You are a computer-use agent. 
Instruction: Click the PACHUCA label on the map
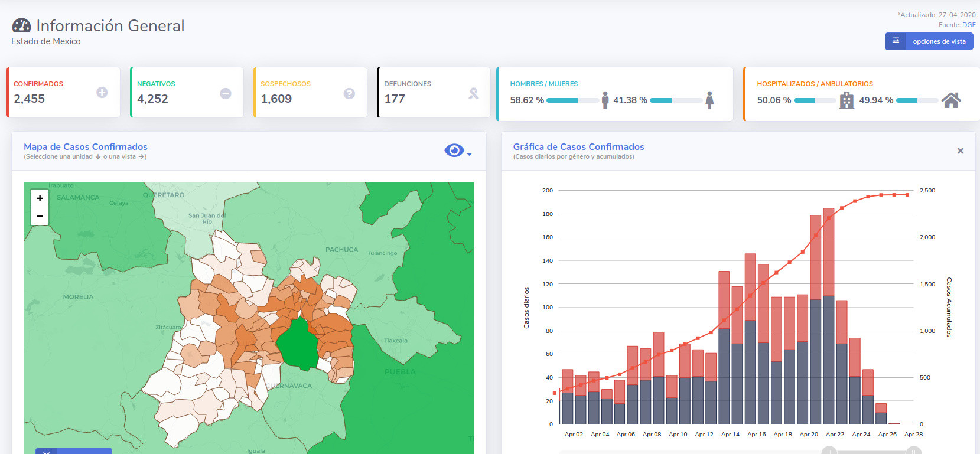[x=341, y=250]
